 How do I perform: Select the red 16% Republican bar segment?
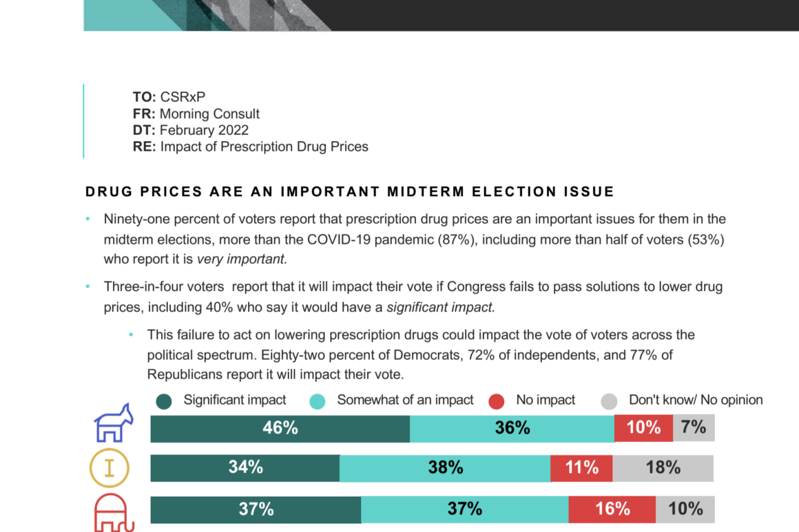tap(612, 509)
